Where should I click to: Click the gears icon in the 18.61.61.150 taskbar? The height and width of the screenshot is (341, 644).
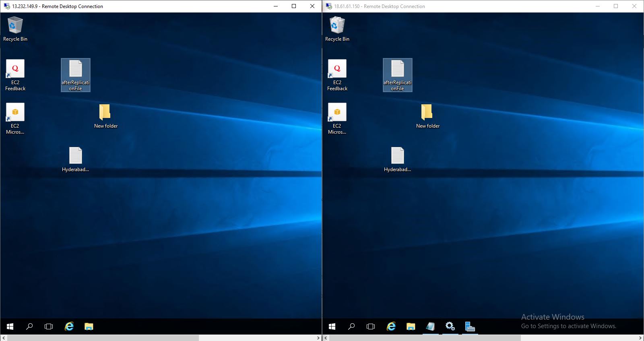tap(450, 327)
